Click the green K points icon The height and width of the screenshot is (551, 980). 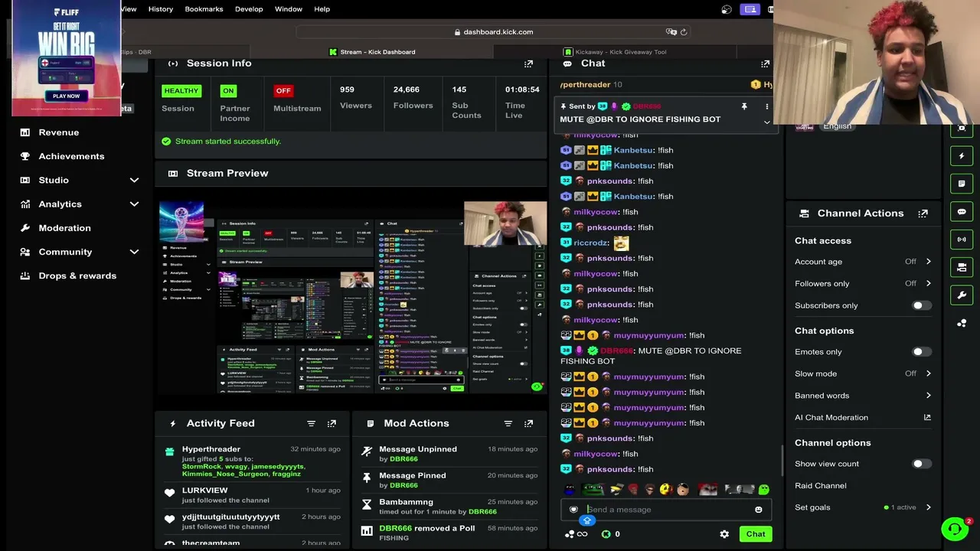606,534
